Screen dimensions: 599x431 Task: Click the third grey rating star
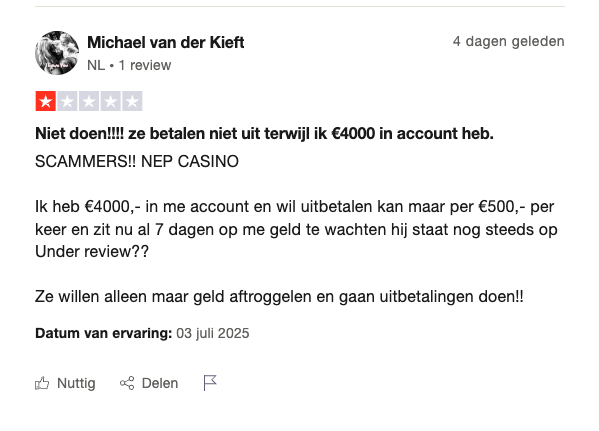tap(89, 101)
